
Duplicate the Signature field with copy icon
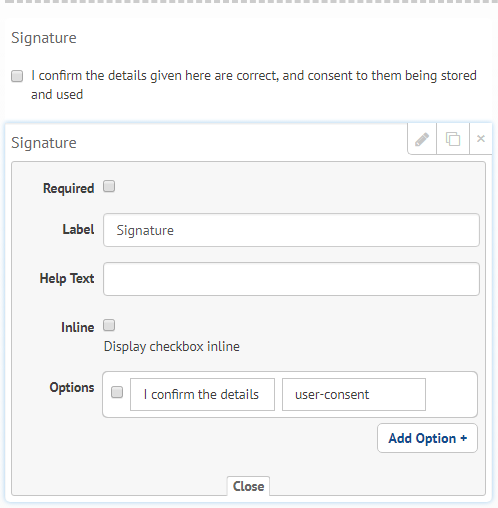[453, 139]
